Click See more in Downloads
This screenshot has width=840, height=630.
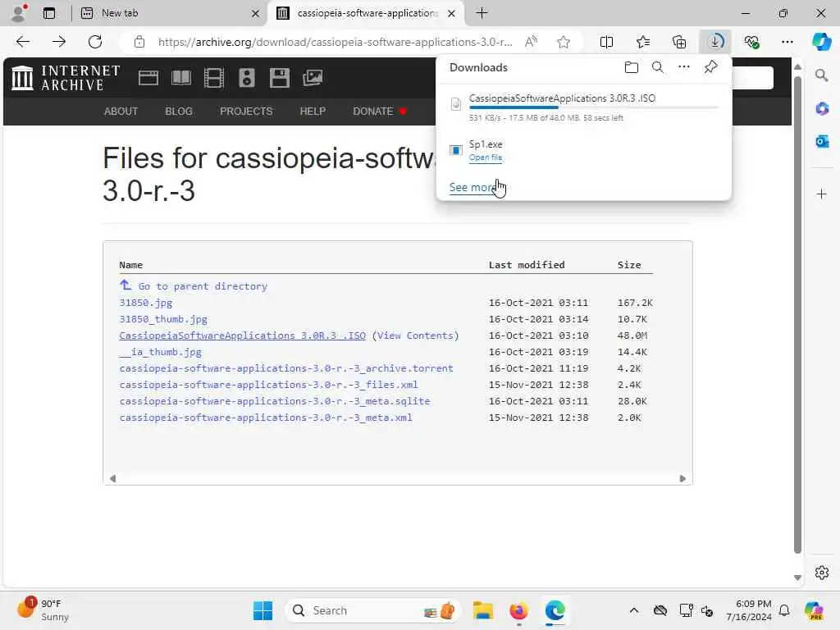coord(473,188)
